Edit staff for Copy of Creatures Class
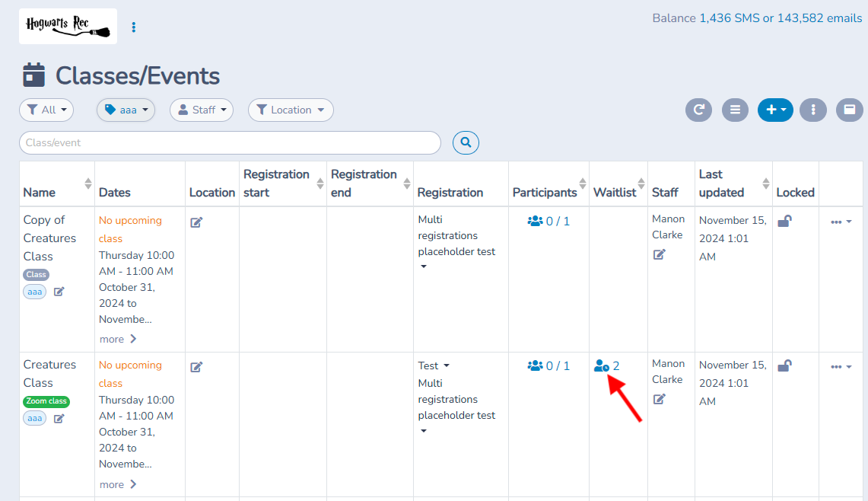 (660, 254)
